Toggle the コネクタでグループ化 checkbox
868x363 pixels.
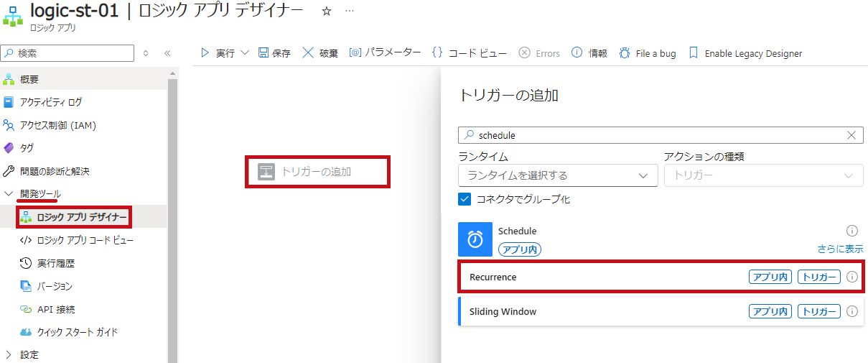click(x=465, y=199)
